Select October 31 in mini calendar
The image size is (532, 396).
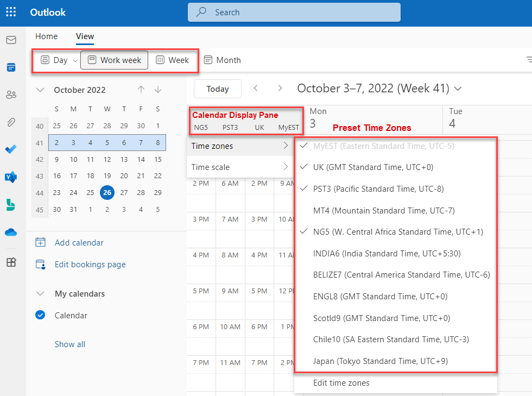(x=73, y=210)
